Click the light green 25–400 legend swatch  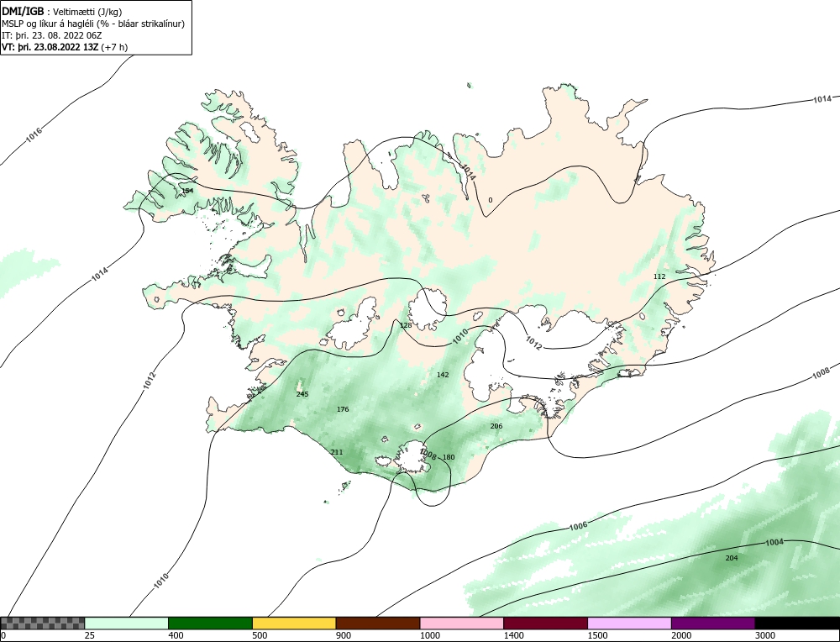(x=127, y=623)
